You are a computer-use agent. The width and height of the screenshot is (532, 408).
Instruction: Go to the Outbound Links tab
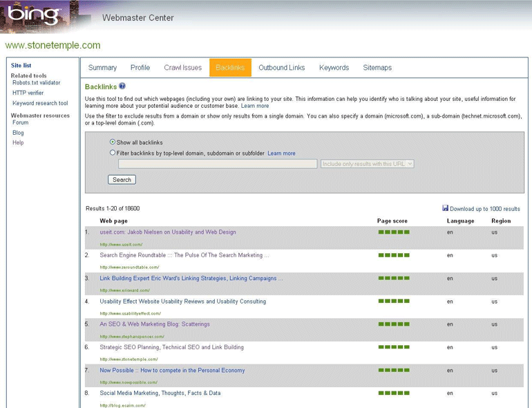coord(282,68)
